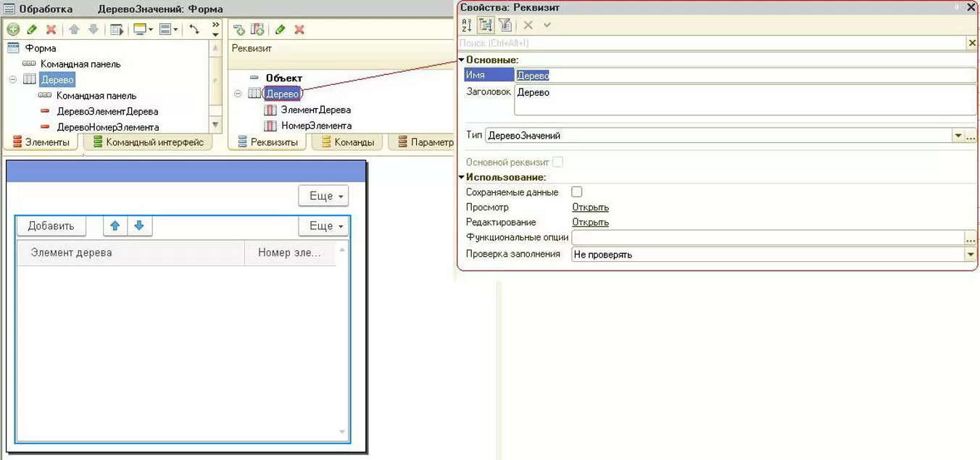Move element down in Elements toolbar
980x460 pixels.
93,30
